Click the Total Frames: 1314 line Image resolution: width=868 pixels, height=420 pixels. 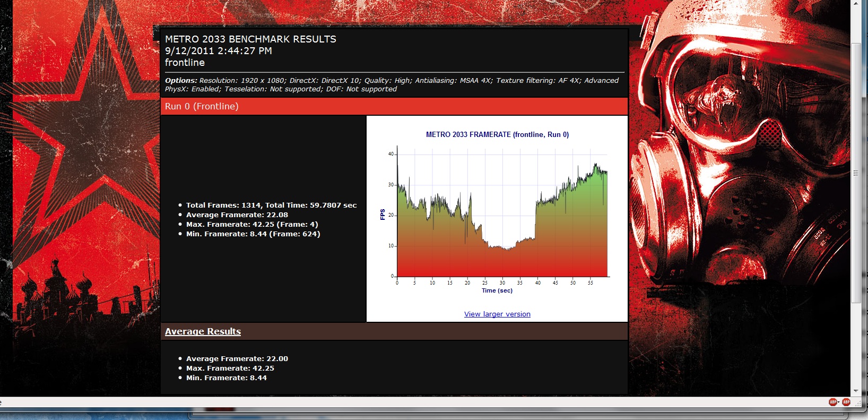271,205
